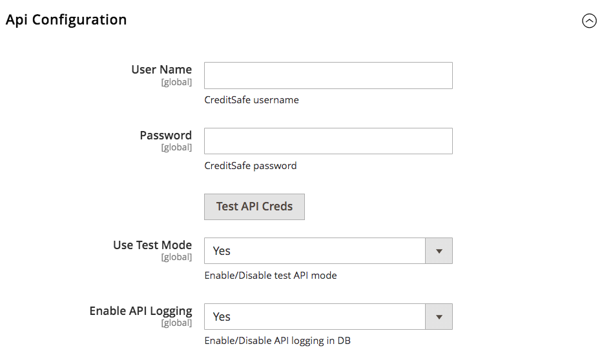The image size is (613, 364).
Task: Focus the Password input field
Action: point(328,141)
